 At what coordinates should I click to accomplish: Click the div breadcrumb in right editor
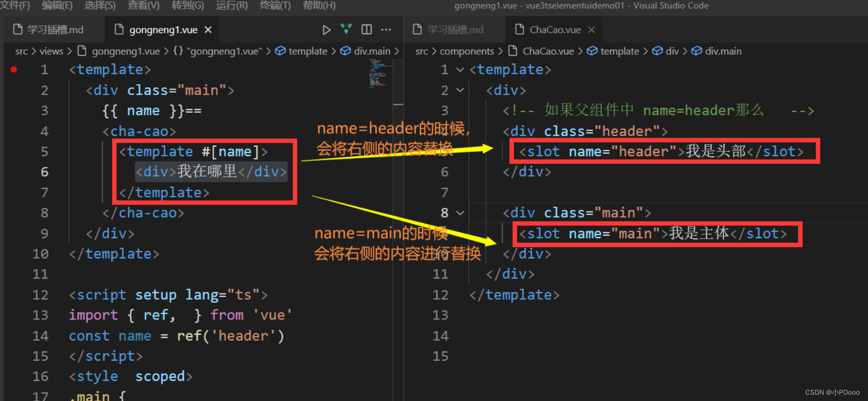(665, 51)
